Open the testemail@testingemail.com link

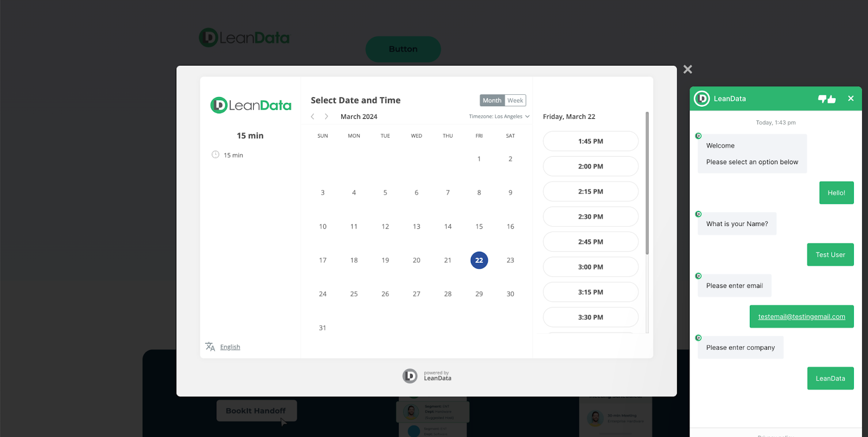point(801,317)
